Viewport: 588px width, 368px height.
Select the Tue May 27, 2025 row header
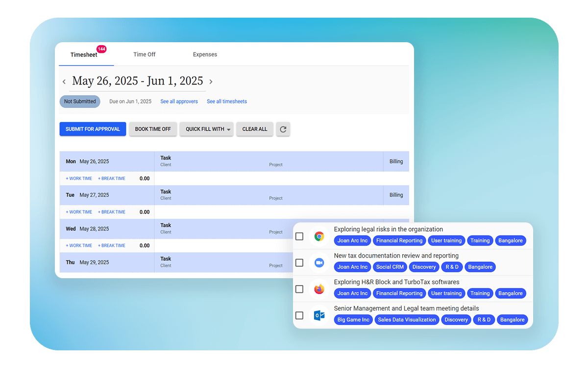click(107, 195)
